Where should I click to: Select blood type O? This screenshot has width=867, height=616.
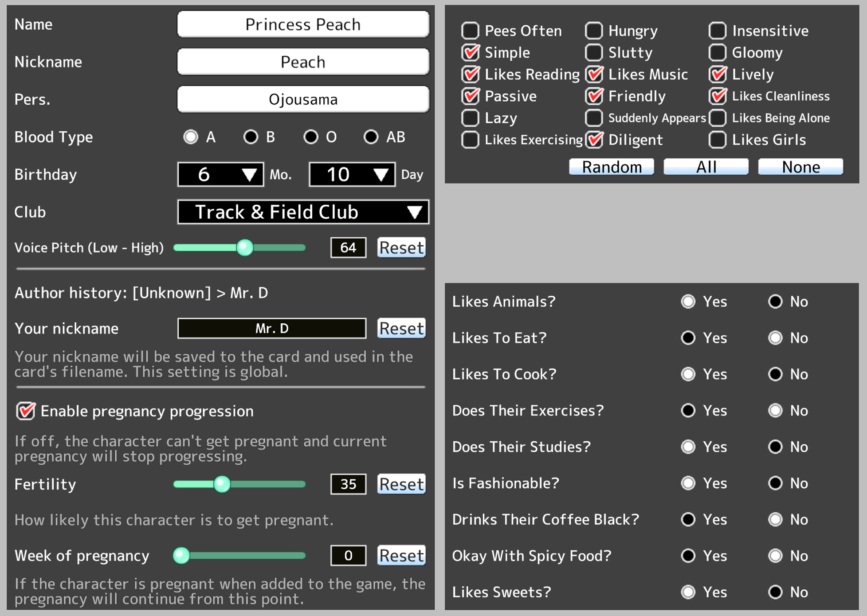click(x=311, y=137)
